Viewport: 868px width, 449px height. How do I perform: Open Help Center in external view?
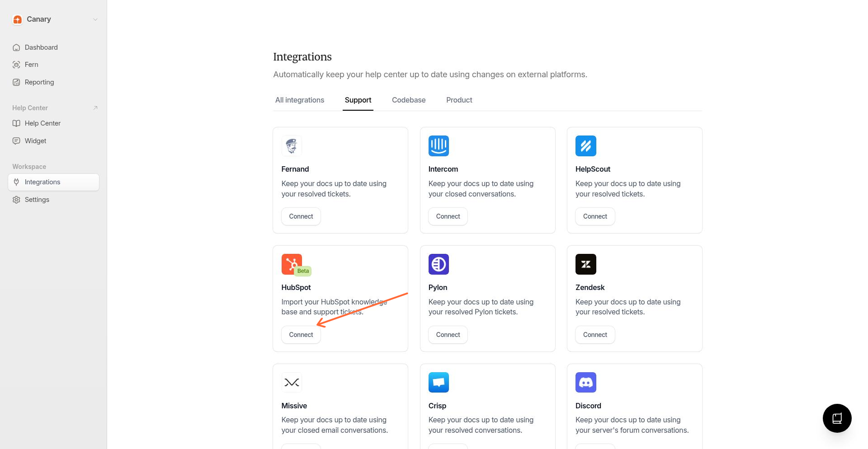pos(95,108)
